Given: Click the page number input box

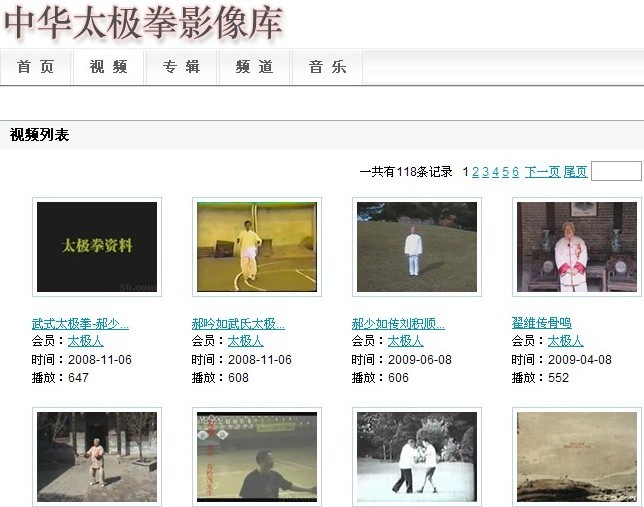Looking at the screenshot, I should click(616, 172).
